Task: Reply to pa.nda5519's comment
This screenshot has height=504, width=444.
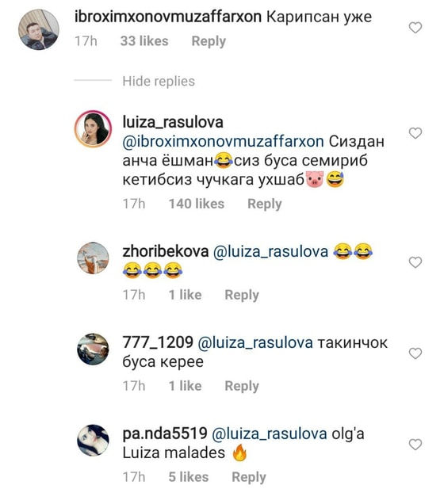Action: tap(249, 477)
